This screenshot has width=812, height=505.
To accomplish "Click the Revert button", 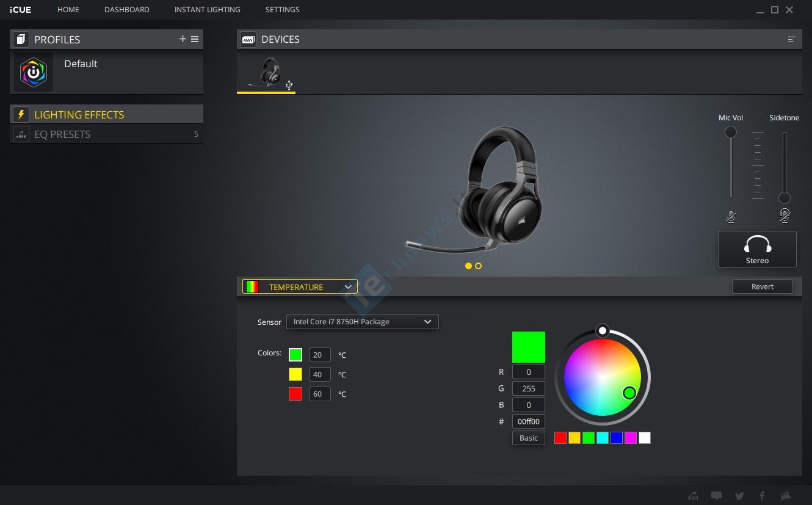I will pyautogui.click(x=762, y=286).
